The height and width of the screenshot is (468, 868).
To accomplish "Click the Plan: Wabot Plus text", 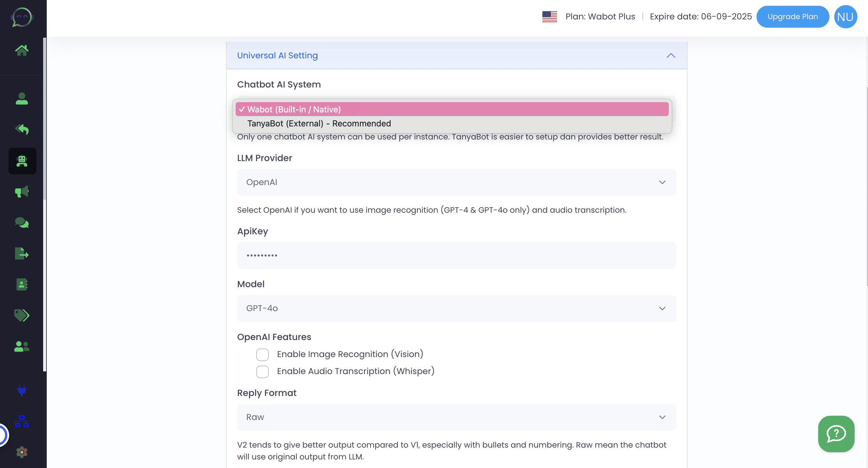I will point(600,16).
